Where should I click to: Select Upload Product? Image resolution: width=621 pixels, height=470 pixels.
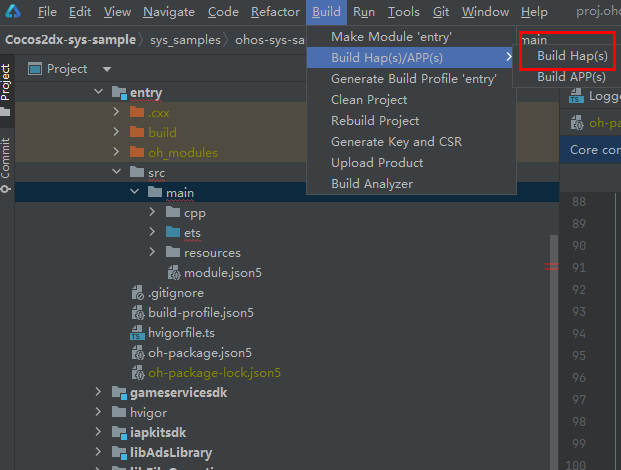411,163
